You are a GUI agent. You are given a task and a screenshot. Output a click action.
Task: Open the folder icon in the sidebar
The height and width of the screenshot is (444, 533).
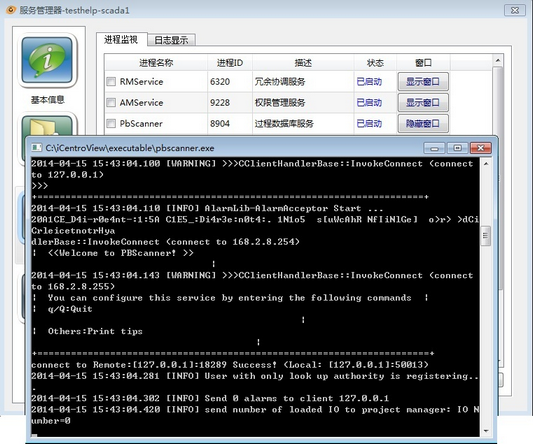tap(47, 126)
